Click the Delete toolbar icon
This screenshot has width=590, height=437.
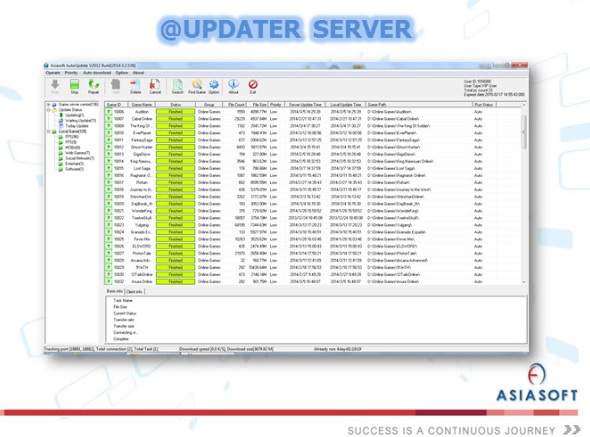[x=135, y=86]
